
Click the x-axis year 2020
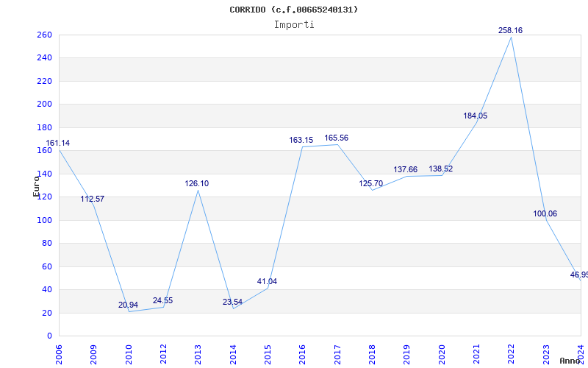point(442,355)
